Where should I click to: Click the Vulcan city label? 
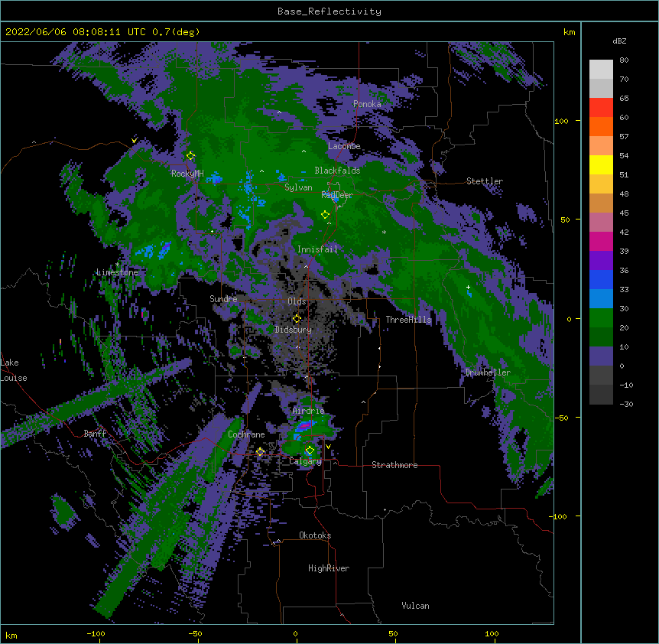(x=415, y=606)
